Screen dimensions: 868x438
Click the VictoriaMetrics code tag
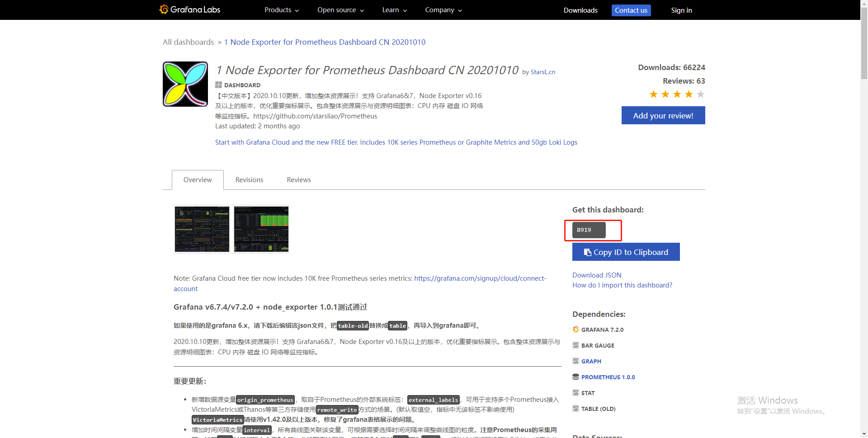(x=218, y=419)
